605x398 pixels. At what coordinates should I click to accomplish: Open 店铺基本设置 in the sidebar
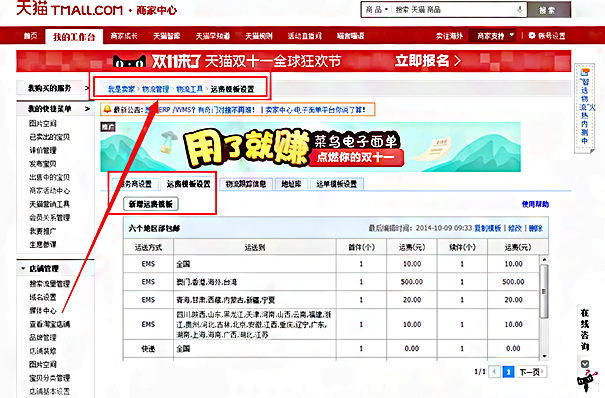pyautogui.click(x=49, y=391)
